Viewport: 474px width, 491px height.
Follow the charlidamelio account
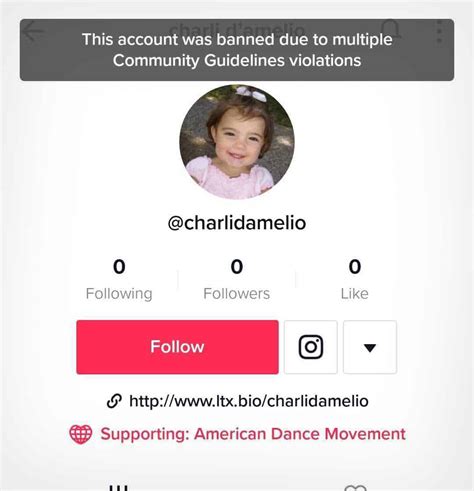[x=177, y=347]
